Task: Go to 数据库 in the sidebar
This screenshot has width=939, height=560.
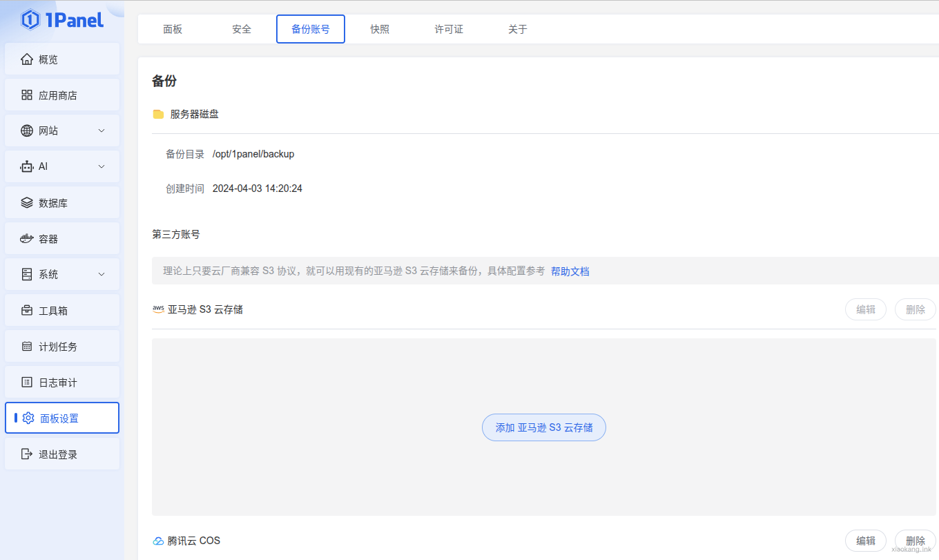Action: (62, 203)
